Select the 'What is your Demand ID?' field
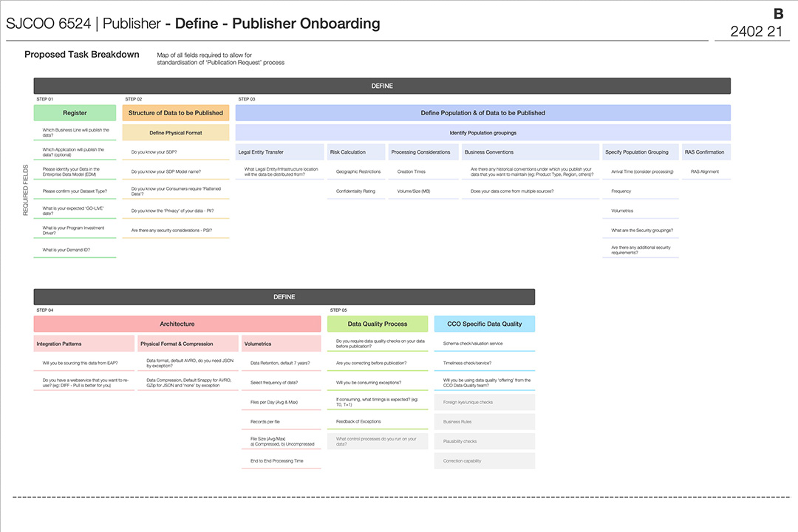This screenshot has width=798, height=532. [x=75, y=250]
